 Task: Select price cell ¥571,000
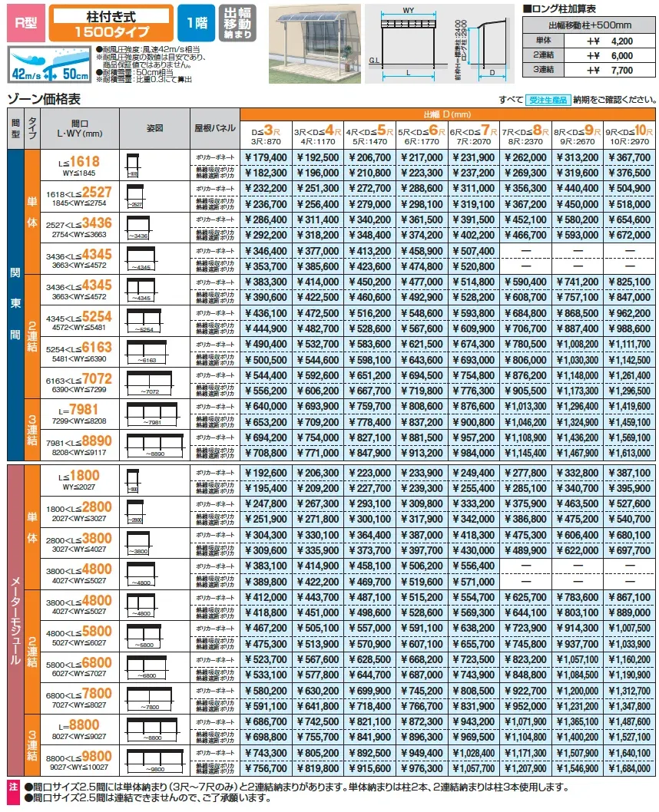pos(474,582)
